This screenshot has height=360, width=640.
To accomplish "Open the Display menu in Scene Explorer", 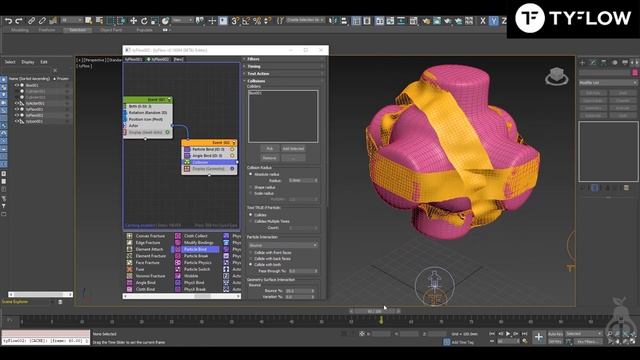I will tap(28, 62).
